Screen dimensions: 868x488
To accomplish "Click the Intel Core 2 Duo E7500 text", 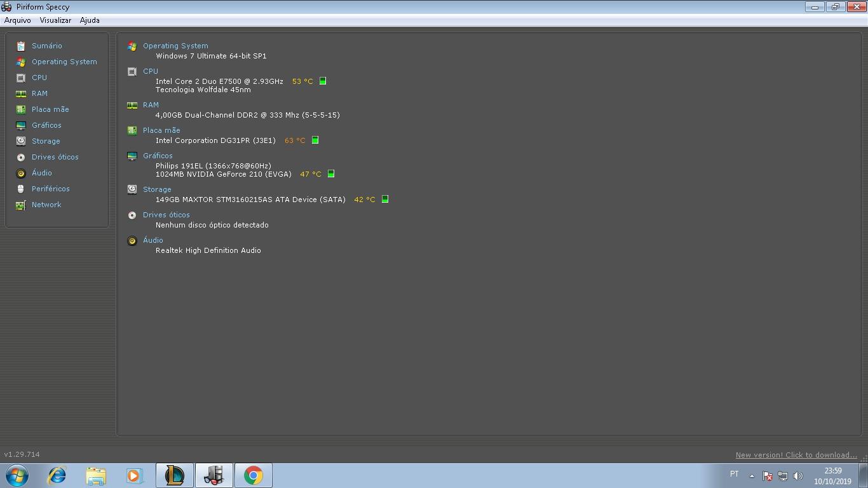I will point(219,81).
